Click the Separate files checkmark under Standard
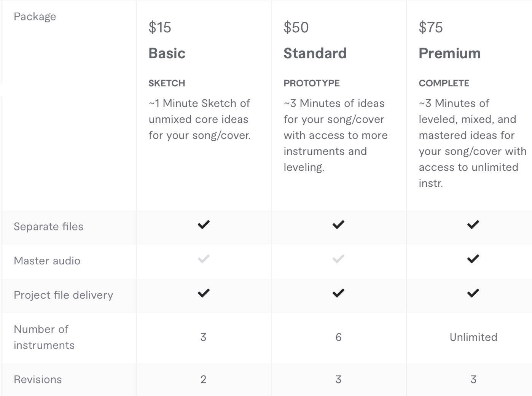Screen dimensions: 532x396 338,224
